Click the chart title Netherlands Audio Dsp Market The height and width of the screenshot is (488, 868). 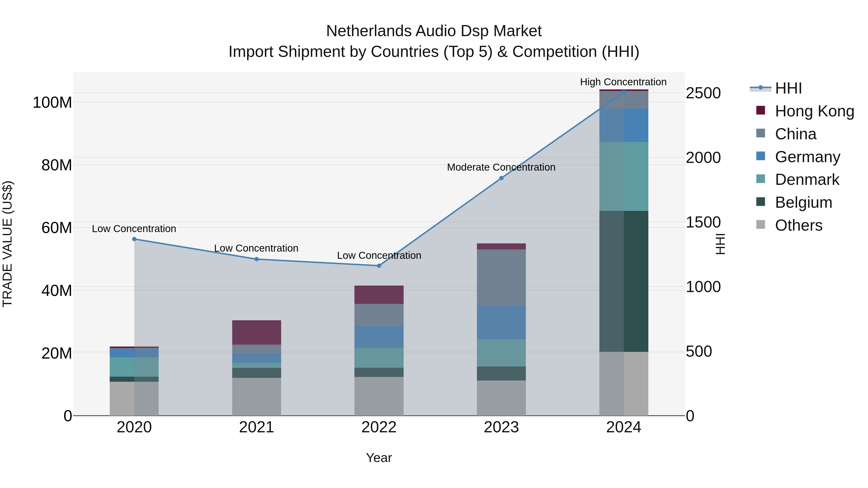pyautogui.click(x=434, y=31)
